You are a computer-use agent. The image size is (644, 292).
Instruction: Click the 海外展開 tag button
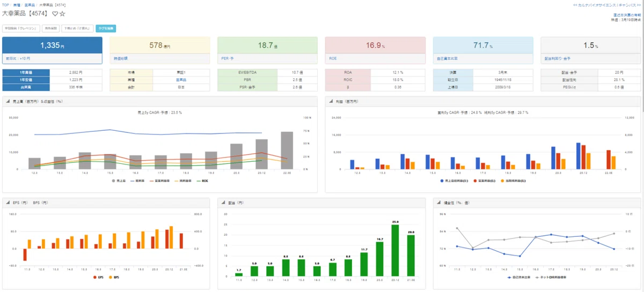(x=52, y=28)
